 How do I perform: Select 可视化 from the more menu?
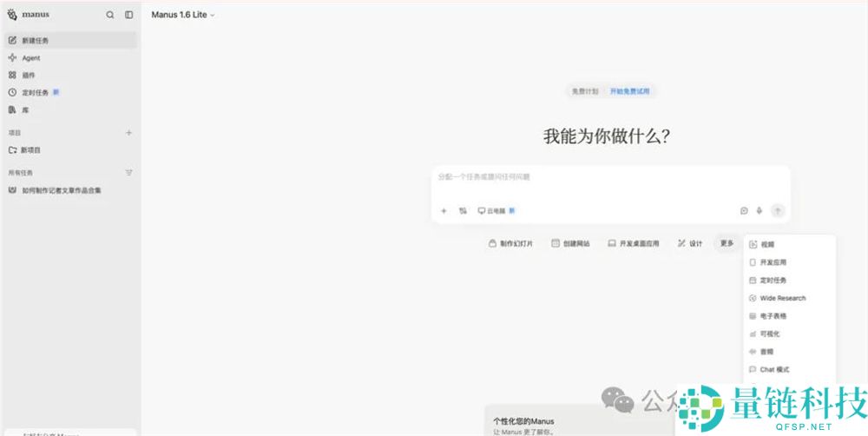790,334
